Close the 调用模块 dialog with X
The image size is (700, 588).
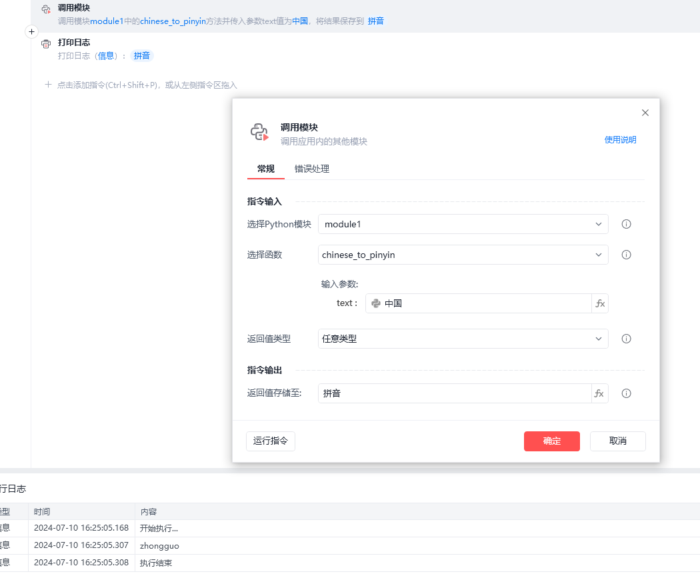click(x=645, y=113)
